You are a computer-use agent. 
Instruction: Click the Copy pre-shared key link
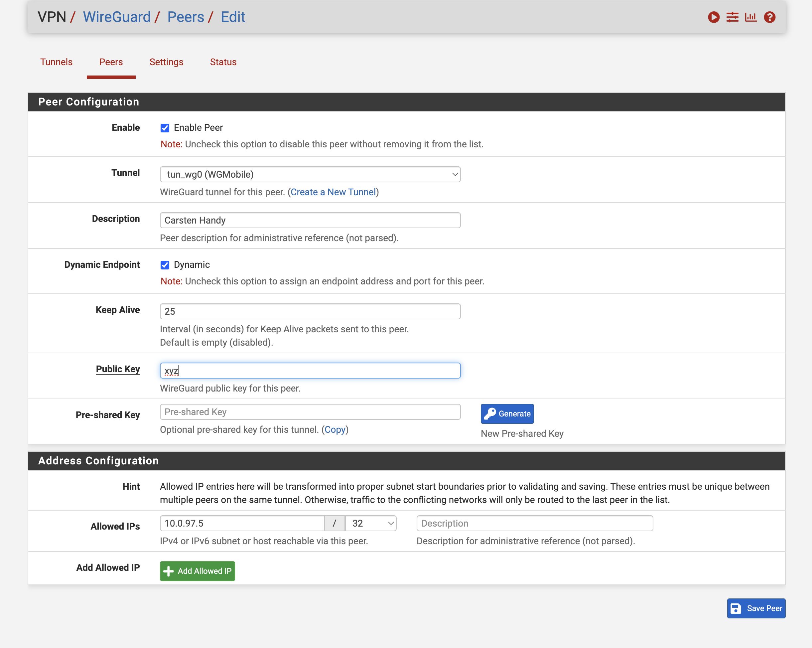click(x=335, y=429)
